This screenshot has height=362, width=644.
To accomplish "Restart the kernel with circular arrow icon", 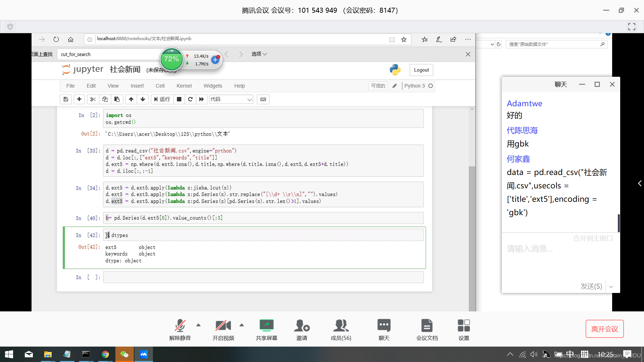I will 190,99.
